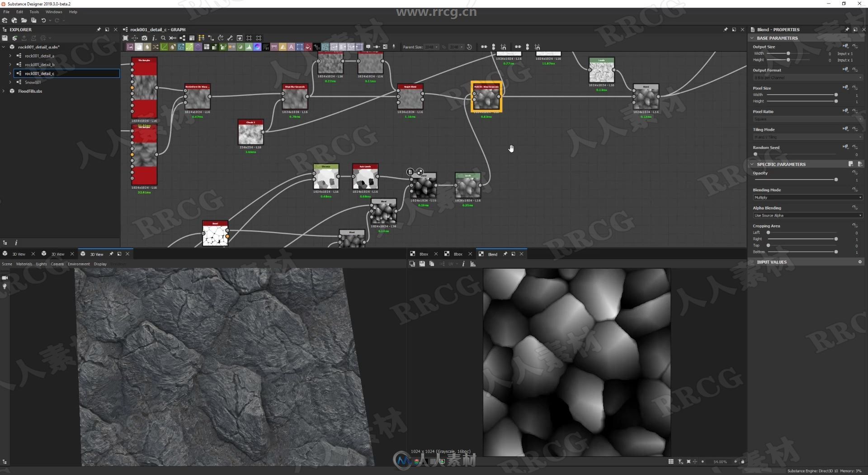Expand the Snow001 graph in Explorer
868x475 pixels.
click(10, 82)
